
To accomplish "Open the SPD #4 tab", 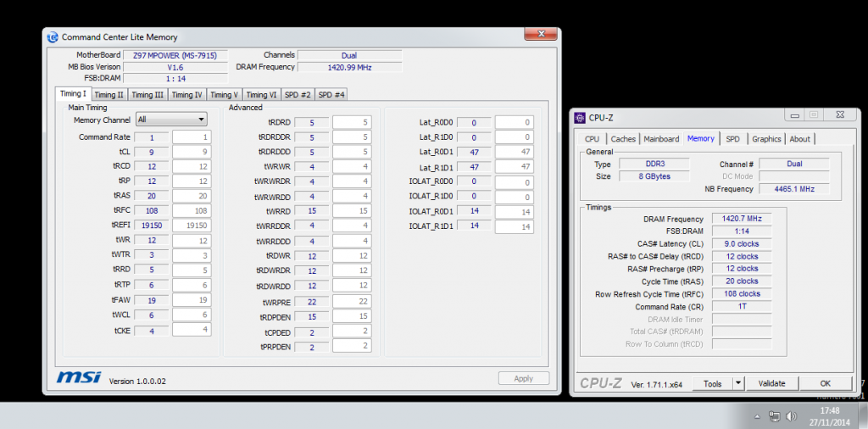I will point(331,95).
